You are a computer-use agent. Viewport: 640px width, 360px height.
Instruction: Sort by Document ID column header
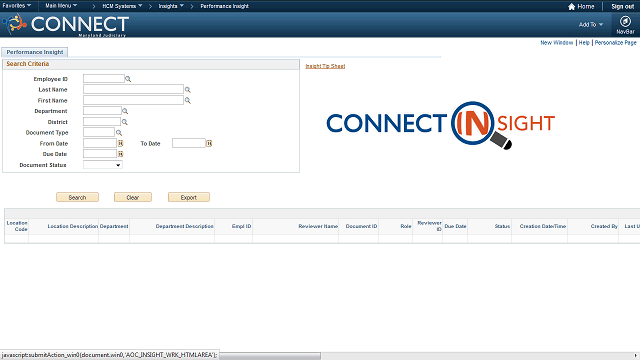pos(361,226)
